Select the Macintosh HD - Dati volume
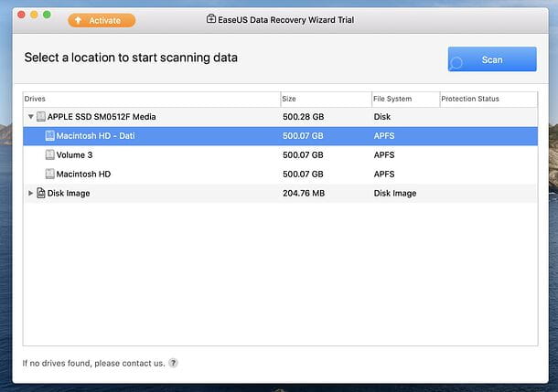This screenshot has height=392, width=558. pyautogui.click(x=281, y=136)
